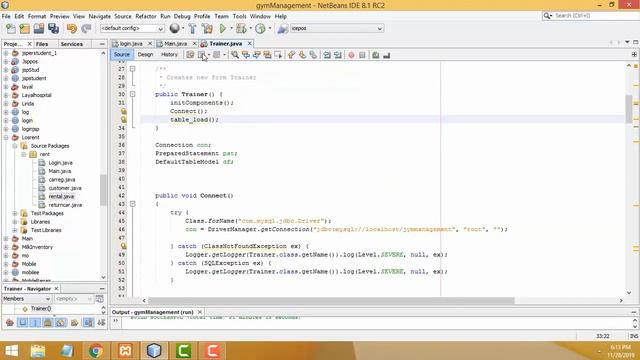640x360 pixels.
Task: Open the Navigate menu
Action: 100,16
